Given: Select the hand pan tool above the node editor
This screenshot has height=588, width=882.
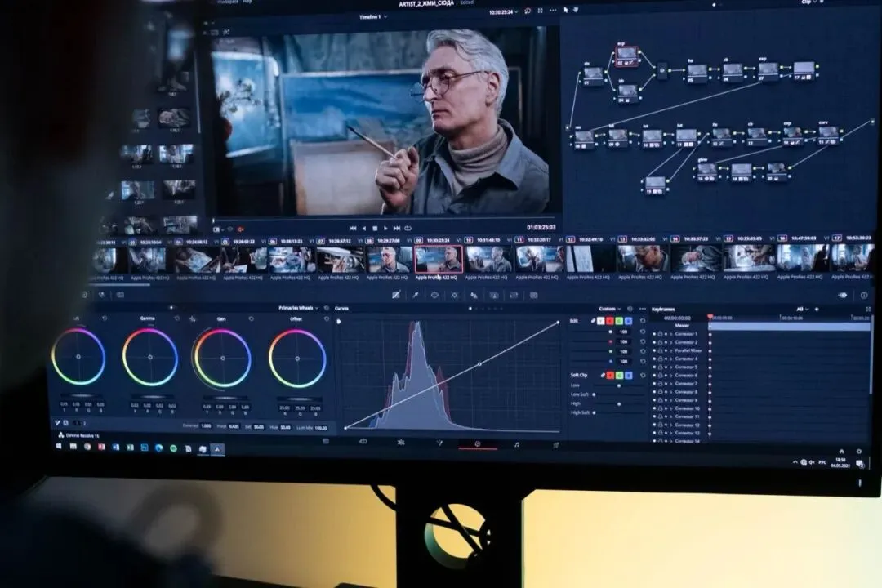Looking at the screenshot, I should coord(576,10).
